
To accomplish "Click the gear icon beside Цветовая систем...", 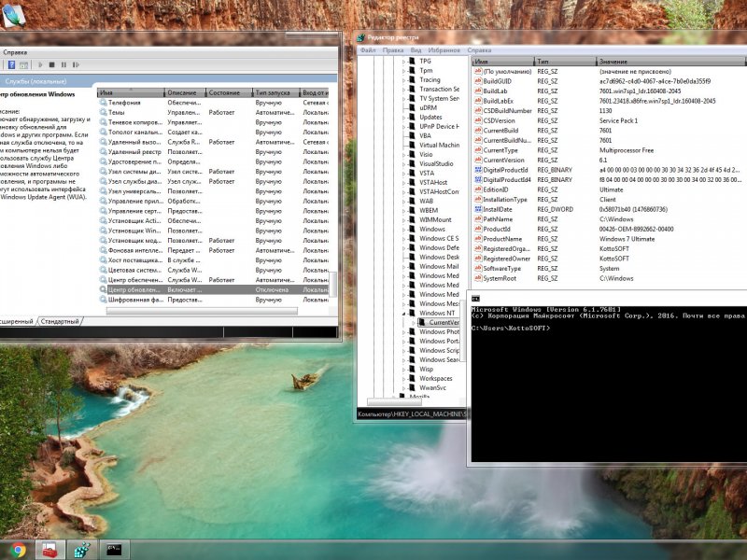I will [103, 270].
